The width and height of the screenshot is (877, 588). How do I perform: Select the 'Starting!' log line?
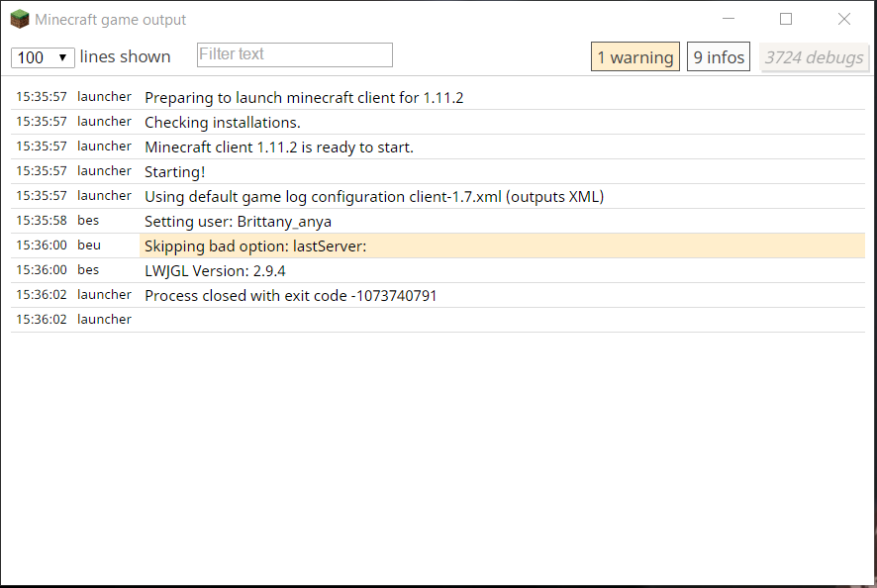click(x=438, y=171)
